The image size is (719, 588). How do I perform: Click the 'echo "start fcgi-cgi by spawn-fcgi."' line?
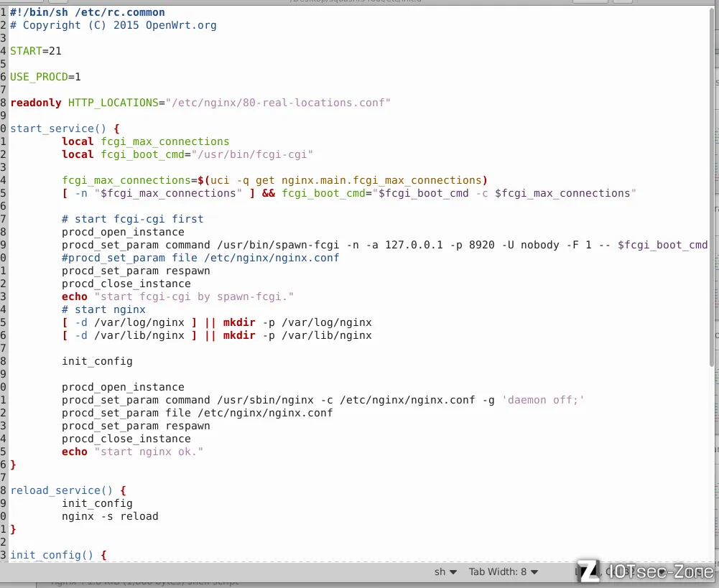177,297
